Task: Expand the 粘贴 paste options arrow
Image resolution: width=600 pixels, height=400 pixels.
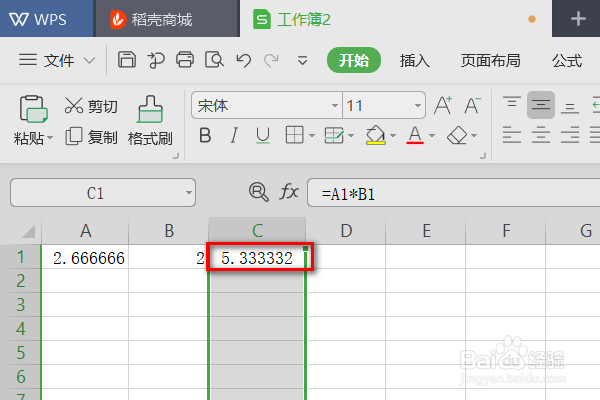Action: (50, 137)
